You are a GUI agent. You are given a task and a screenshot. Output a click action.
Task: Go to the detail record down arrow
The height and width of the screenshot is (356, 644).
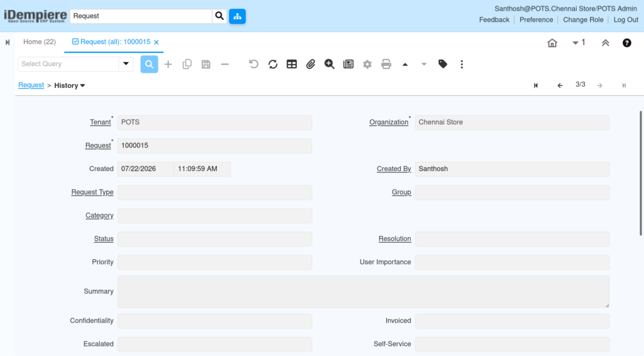pos(424,64)
